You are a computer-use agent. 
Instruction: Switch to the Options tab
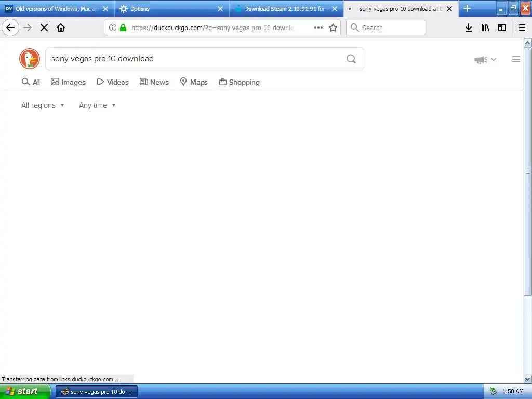pyautogui.click(x=171, y=9)
